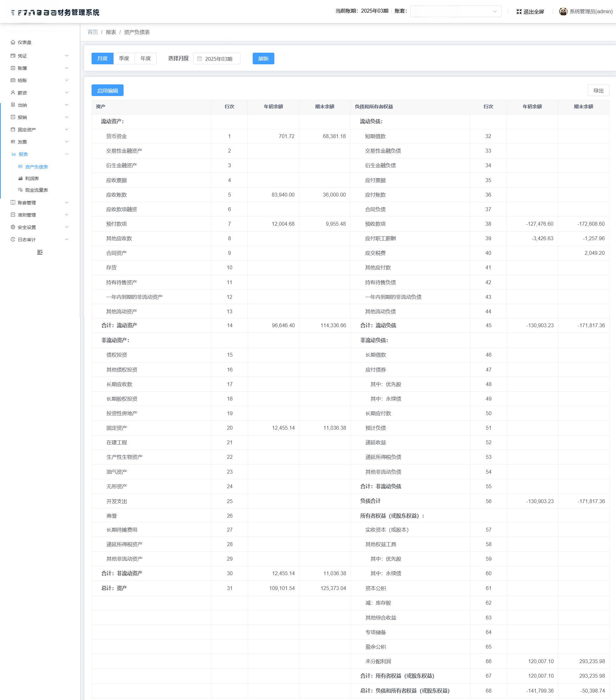
Task: Click the home breadcrumb link
Action: (93, 32)
